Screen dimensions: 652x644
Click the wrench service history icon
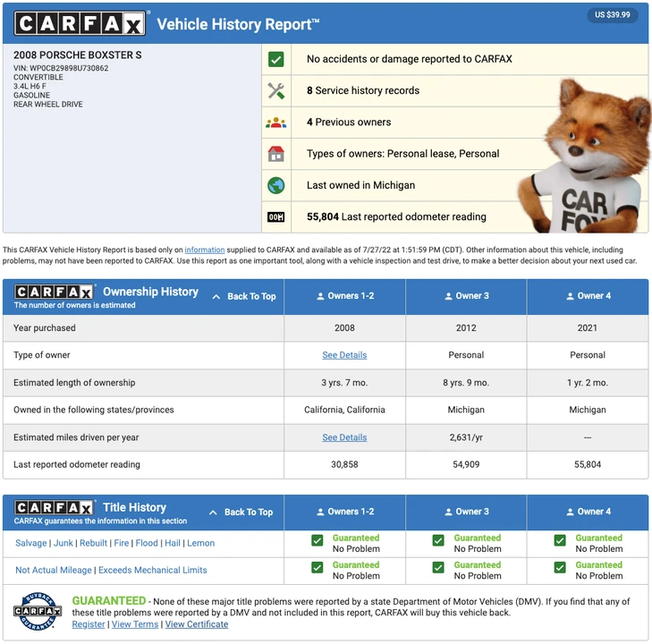coord(276,90)
